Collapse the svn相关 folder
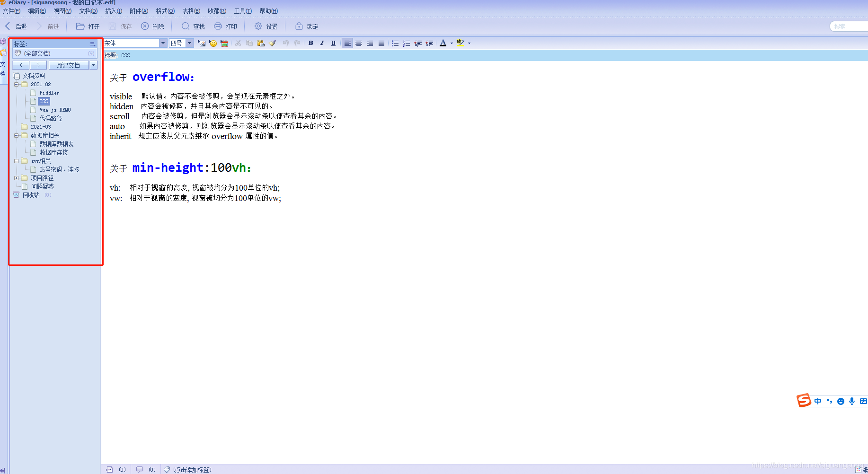Screen dimensions: 868x474 click(16, 161)
